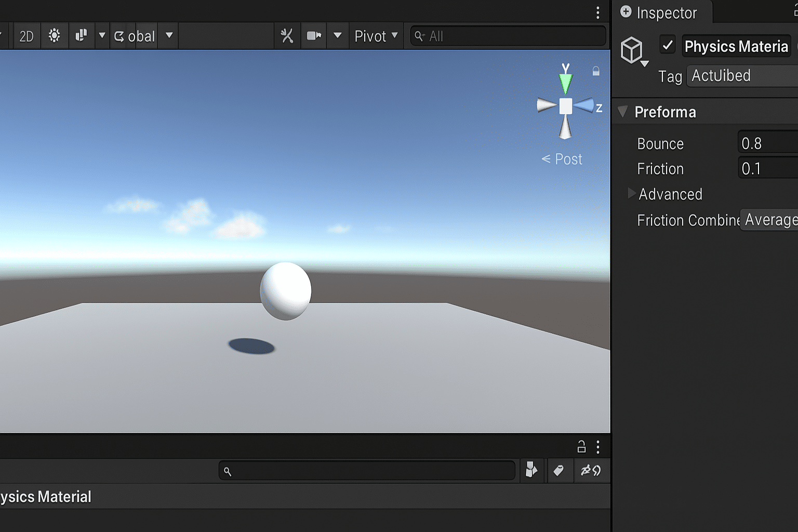Expand the Advanced section in Inspector

pyautogui.click(x=631, y=194)
